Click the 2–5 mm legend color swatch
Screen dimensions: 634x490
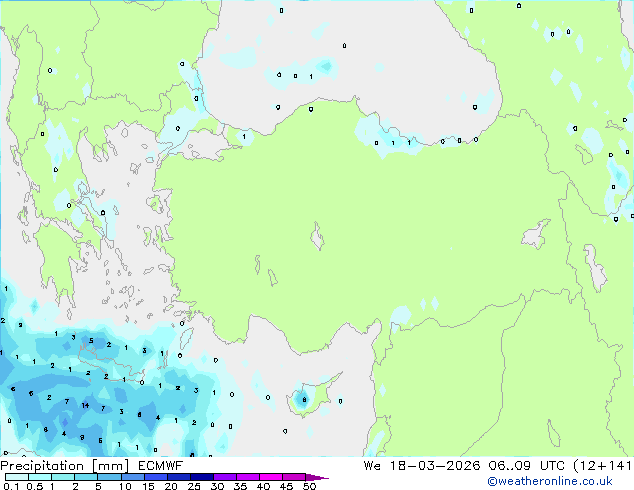(86, 477)
